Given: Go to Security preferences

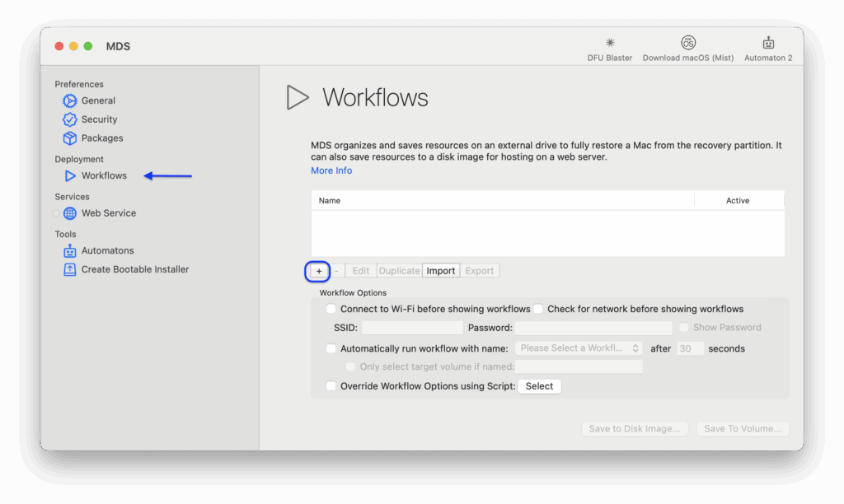Looking at the screenshot, I should tap(99, 119).
